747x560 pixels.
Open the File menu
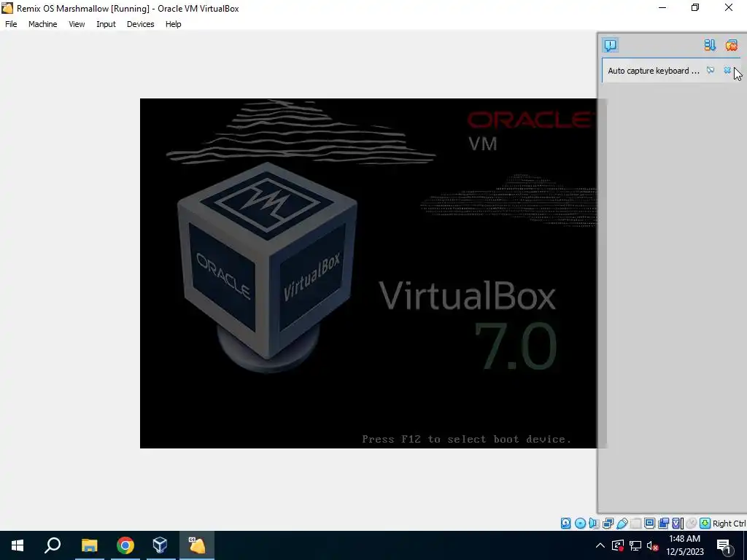(x=11, y=24)
